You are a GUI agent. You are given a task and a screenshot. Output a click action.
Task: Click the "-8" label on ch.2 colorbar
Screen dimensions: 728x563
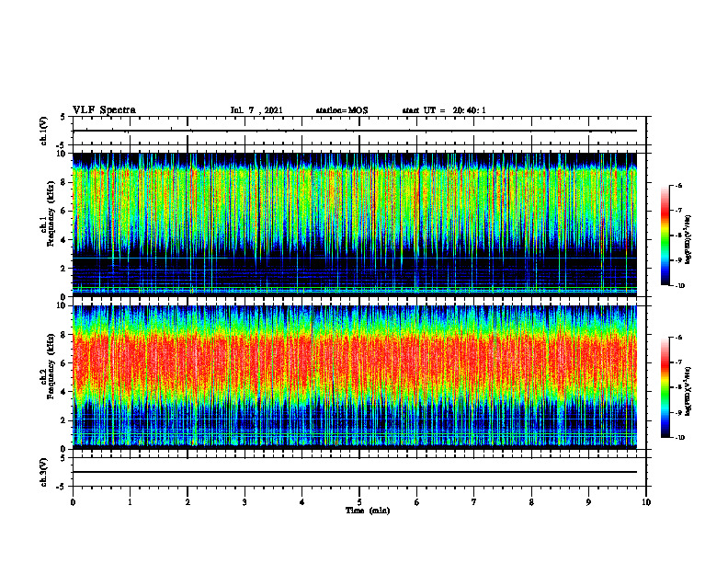point(678,387)
